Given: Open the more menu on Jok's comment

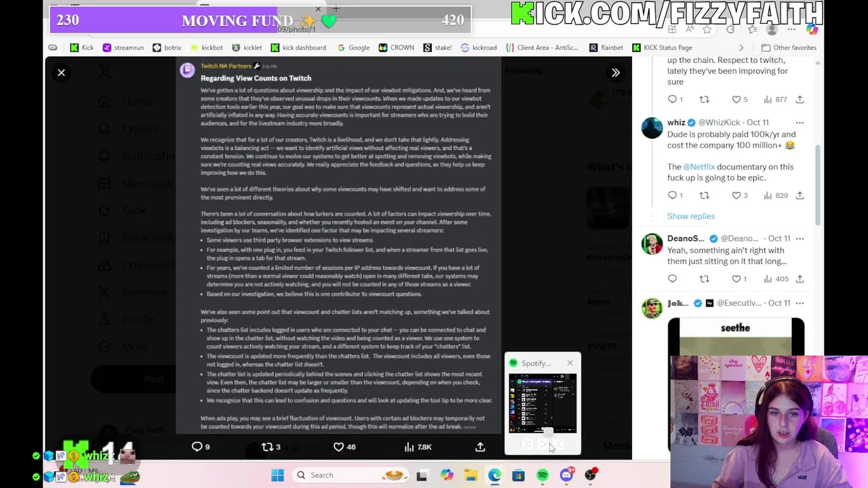Looking at the screenshot, I should click(800, 303).
